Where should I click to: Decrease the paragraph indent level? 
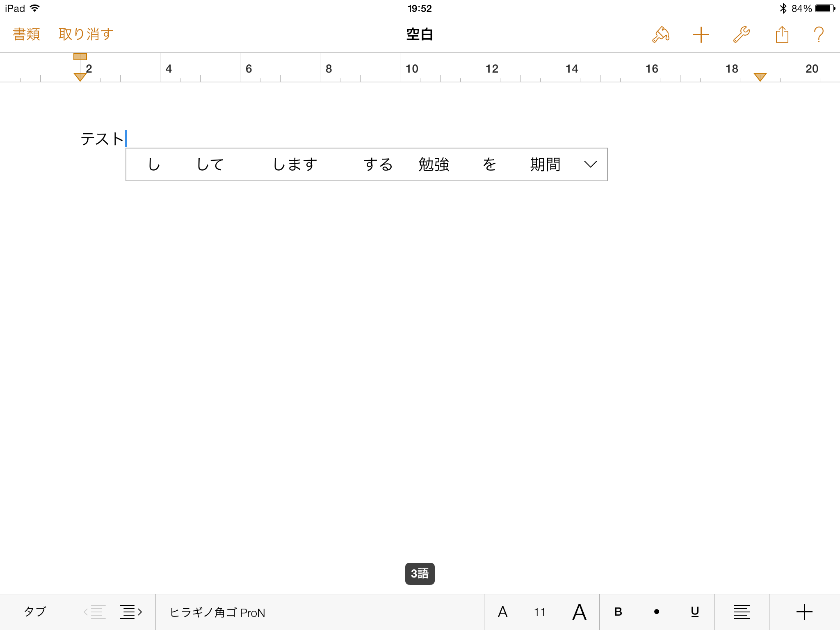[x=95, y=612]
